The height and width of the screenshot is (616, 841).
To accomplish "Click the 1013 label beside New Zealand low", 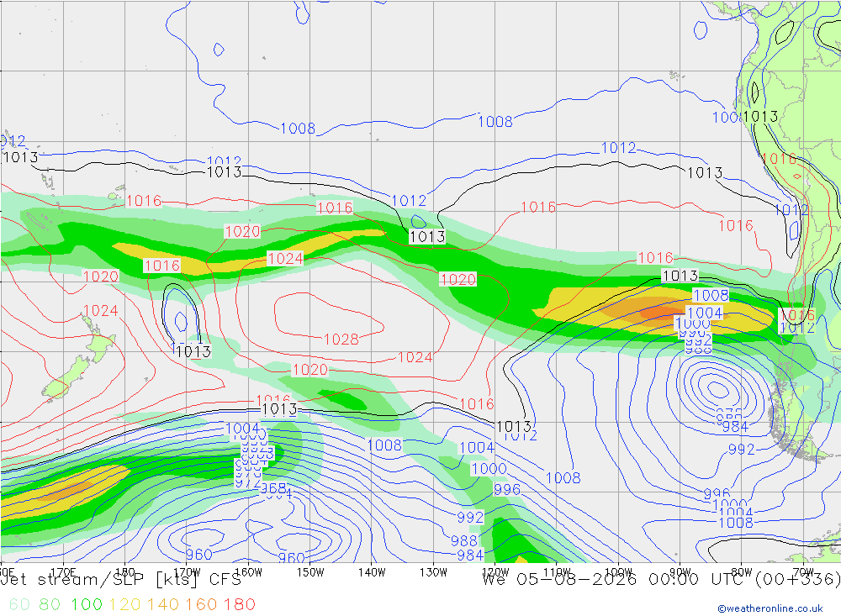I will (193, 351).
